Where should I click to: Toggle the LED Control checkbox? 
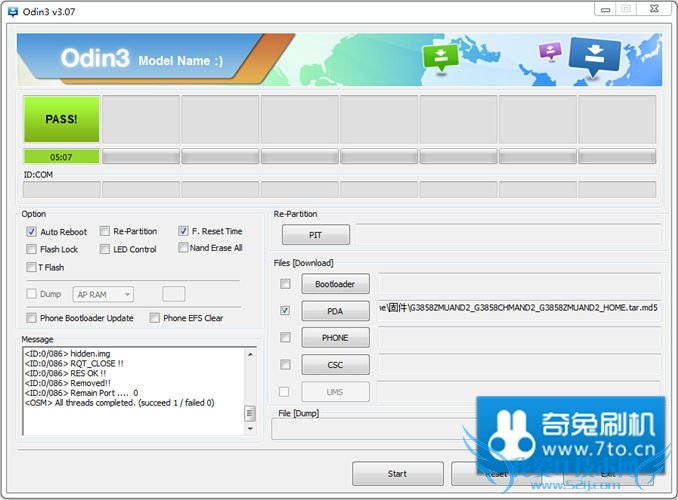(105, 249)
